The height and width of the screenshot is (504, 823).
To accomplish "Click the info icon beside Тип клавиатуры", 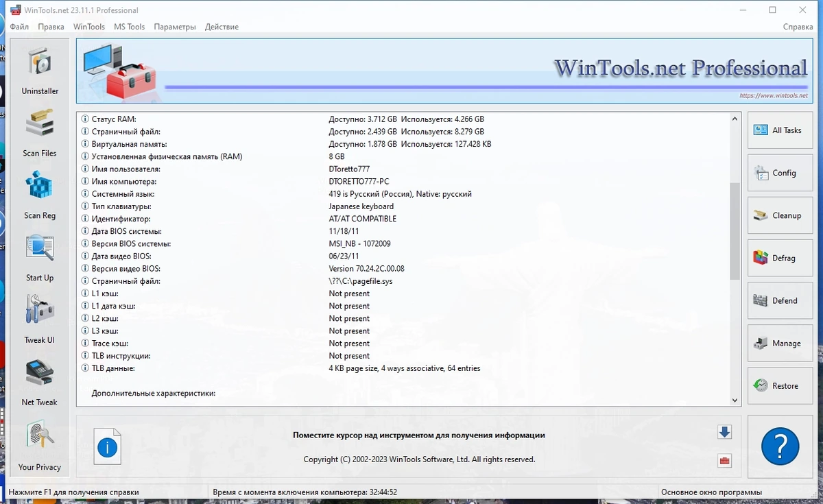I will [x=85, y=206].
